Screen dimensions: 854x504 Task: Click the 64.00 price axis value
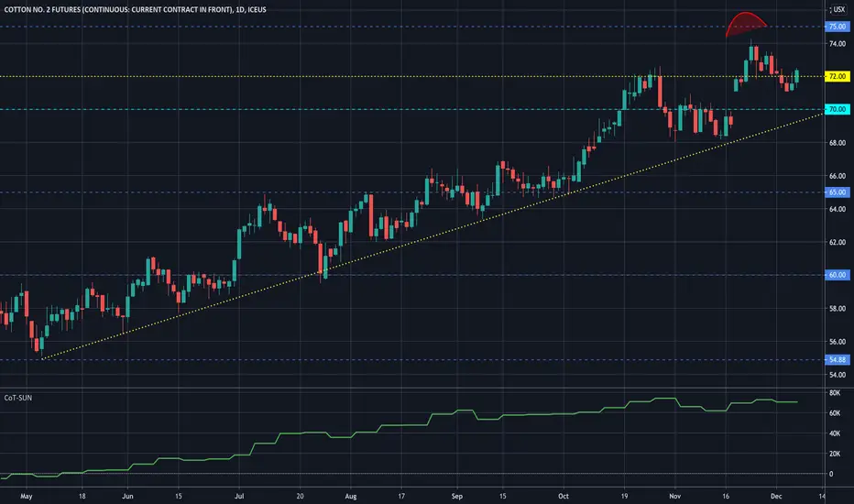(x=838, y=209)
